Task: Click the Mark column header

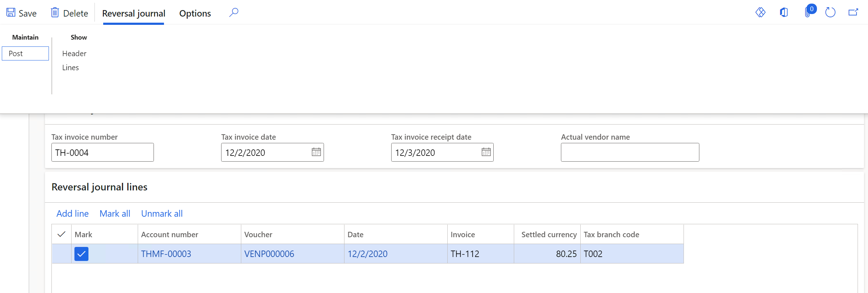Action: pos(105,234)
